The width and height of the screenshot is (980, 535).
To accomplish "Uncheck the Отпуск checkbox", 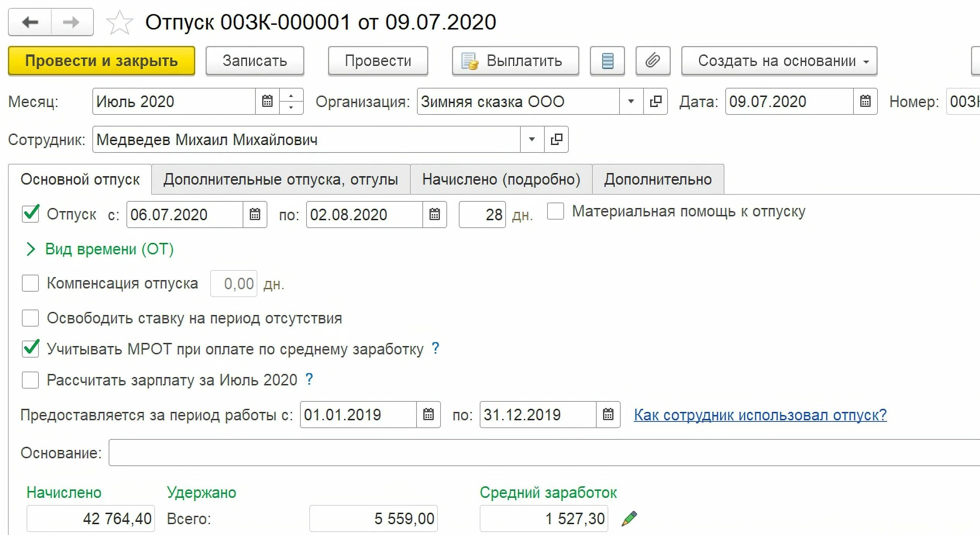I will click(x=31, y=214).
